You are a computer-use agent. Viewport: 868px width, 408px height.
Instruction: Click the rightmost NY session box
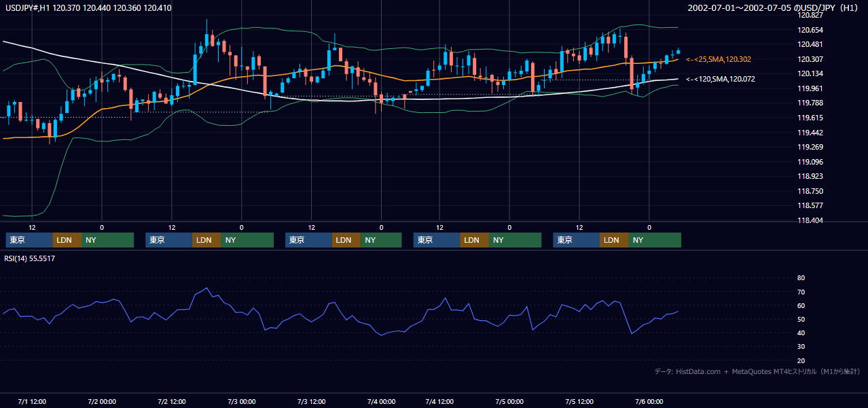point(655,240)
